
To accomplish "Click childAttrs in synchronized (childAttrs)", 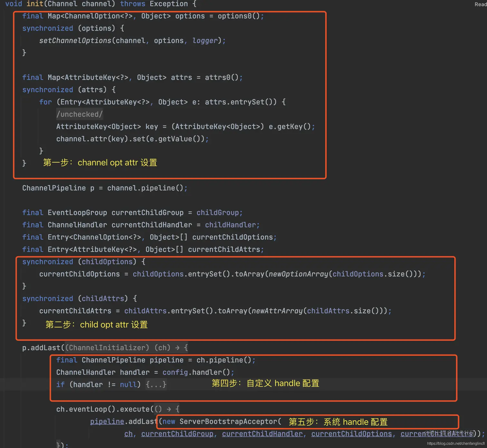I will point(103,298).
